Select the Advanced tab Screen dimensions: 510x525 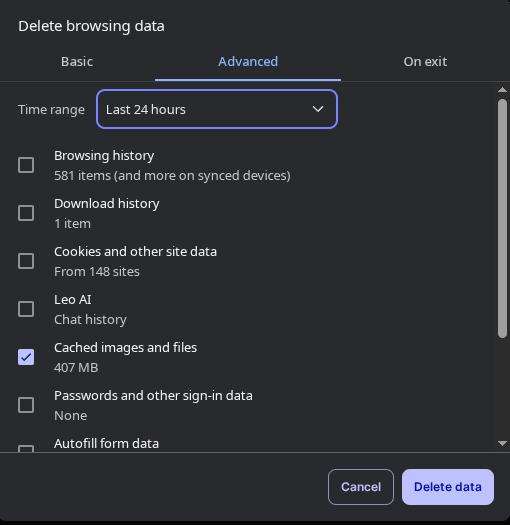pyautogui.click(x=248, y=62)
